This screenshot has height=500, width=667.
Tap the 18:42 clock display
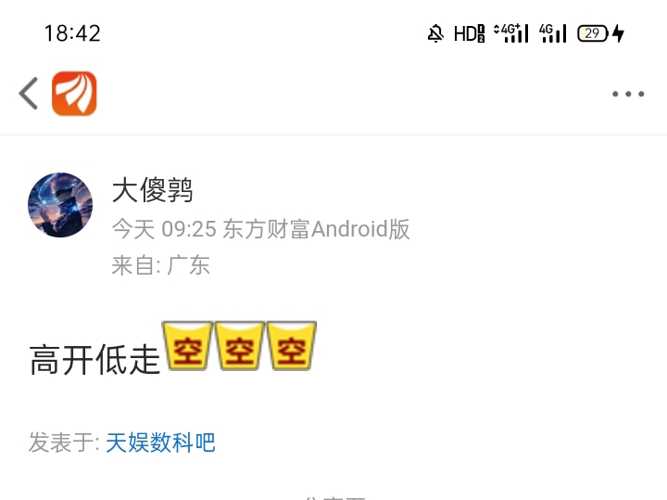(x=72, y=33)
